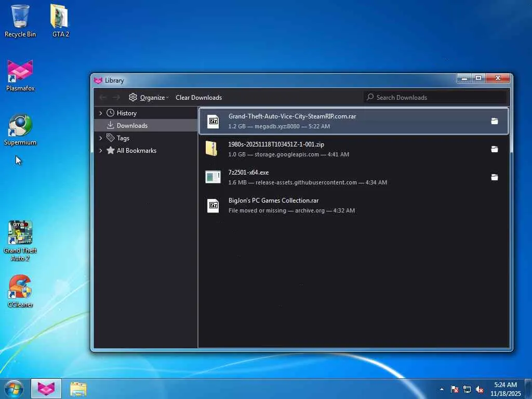The image size is (532, 399).
Task: Click the '1.2 GB — megadb.xyz:8080' details text
Action: 264,126
